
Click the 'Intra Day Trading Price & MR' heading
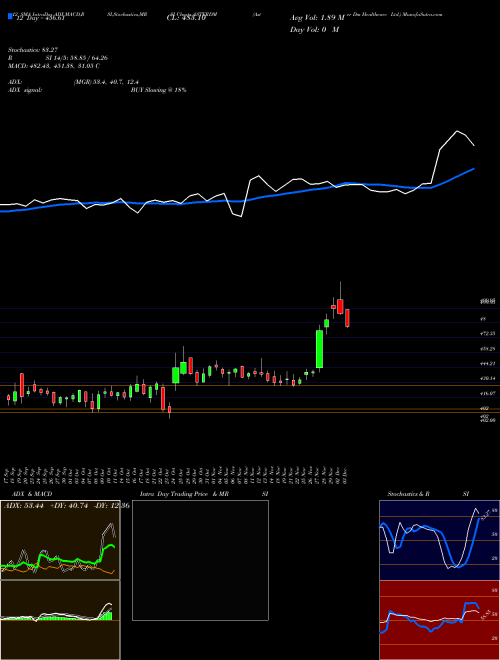point(185,494)
